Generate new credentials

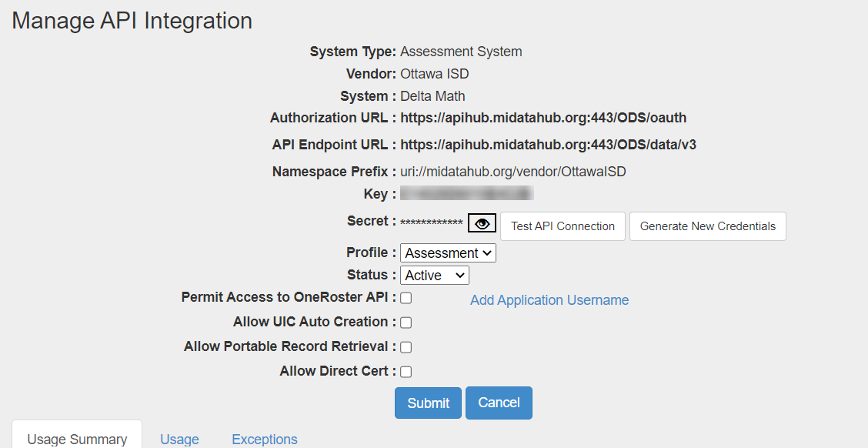tap(707, 226)
